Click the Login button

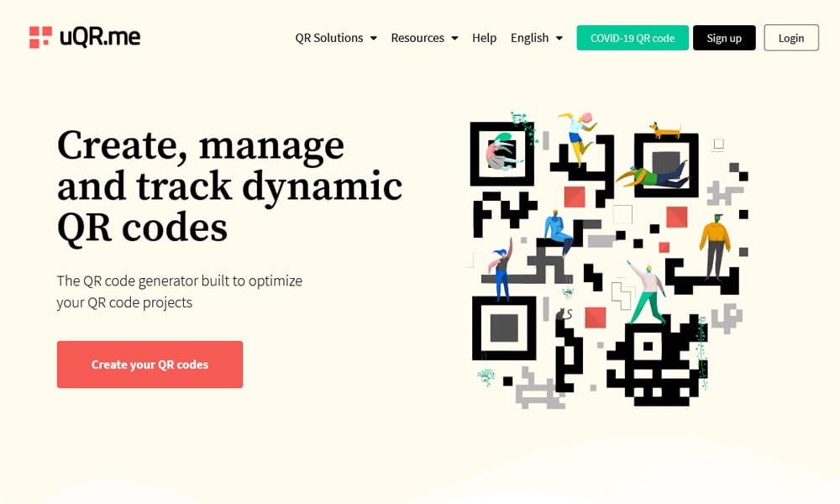791,38
